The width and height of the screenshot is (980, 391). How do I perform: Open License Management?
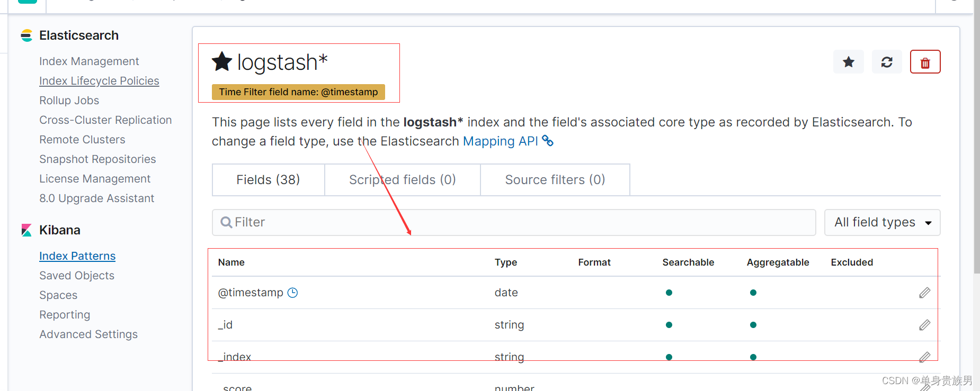coord(95,179)
